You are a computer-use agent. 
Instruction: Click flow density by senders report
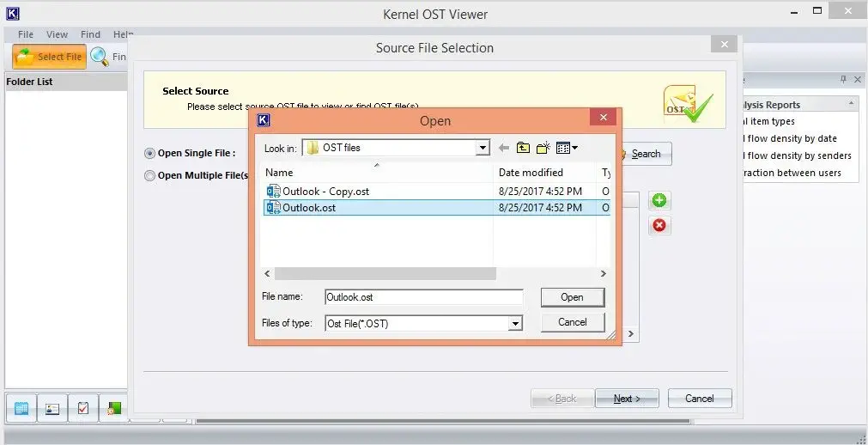point(798,155)
